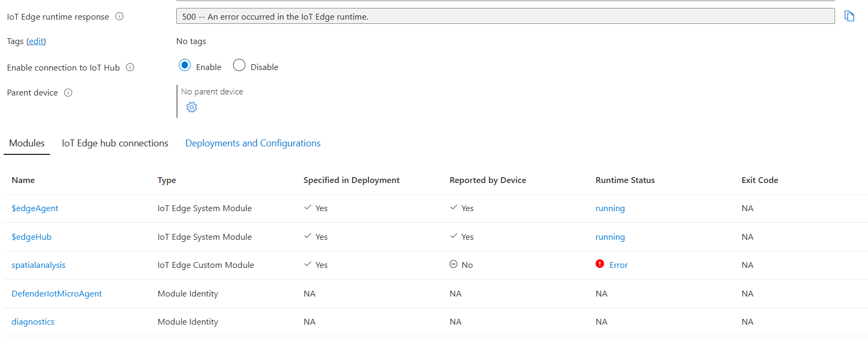Click 'IoT Edge System Module' cell for $edgeAgent
Image resolution: width=868 pixels, height=340 pixels.
(x=204, y=208)
